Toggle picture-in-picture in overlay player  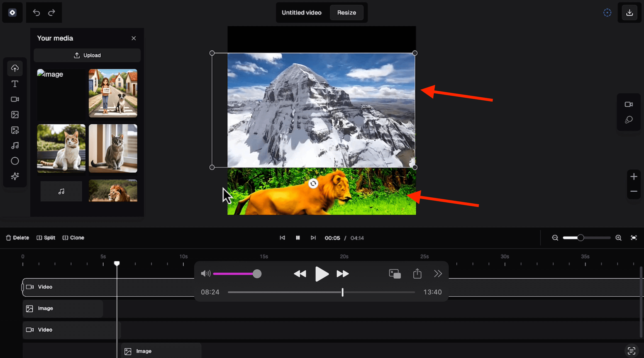(x=395, y=274)
